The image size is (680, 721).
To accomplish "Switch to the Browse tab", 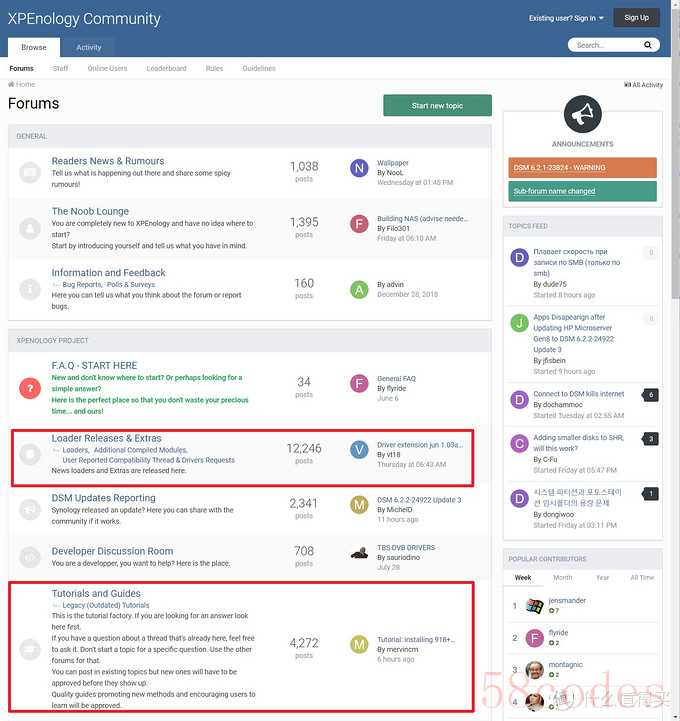I will (x=34, y=47).
